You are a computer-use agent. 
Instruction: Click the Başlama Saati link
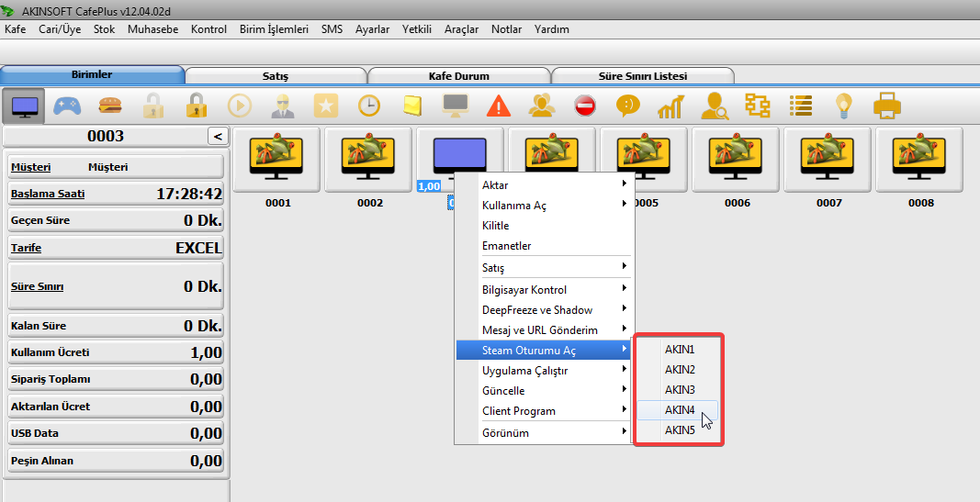(48, 194)
